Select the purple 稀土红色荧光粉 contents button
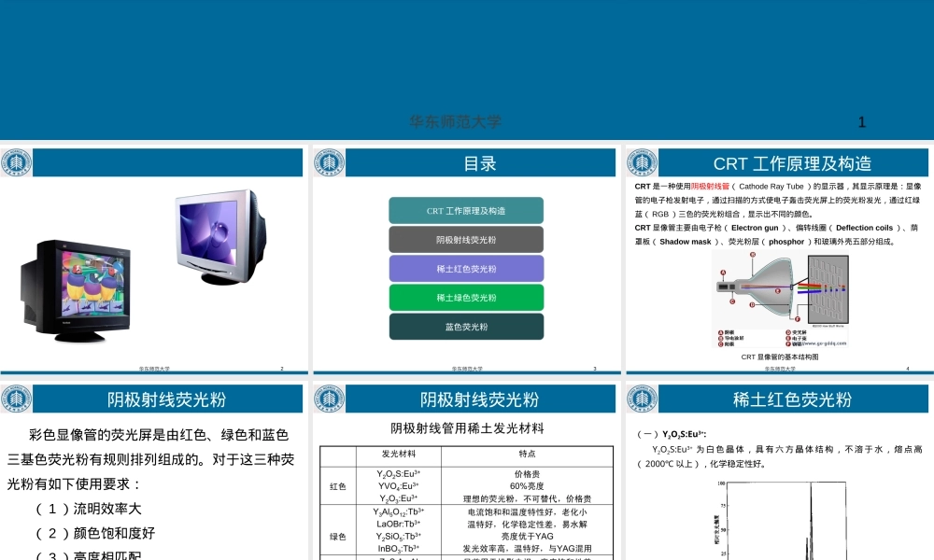 tap(466, 269)
